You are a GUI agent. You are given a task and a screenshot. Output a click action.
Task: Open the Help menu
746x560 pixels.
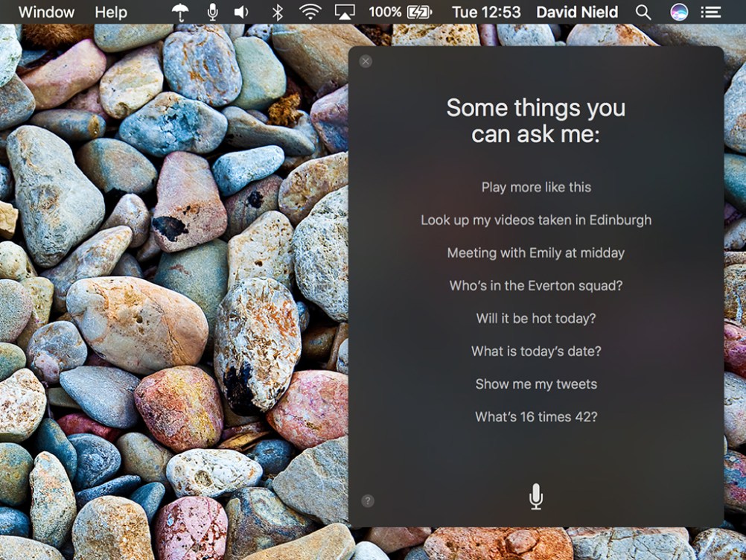point(111,12)
